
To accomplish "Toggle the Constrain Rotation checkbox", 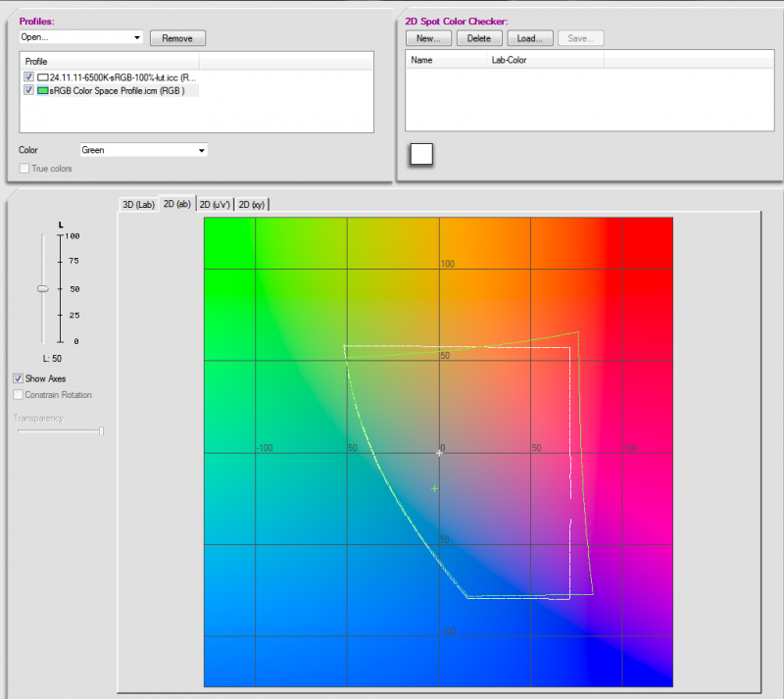I will tap(18, 395).
